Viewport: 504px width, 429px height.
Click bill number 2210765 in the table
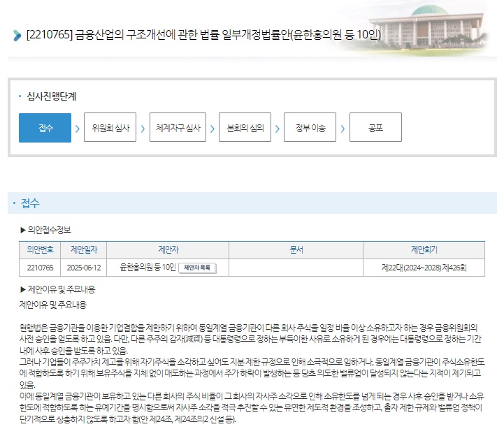pyautogui.click(x=40, y=268)
